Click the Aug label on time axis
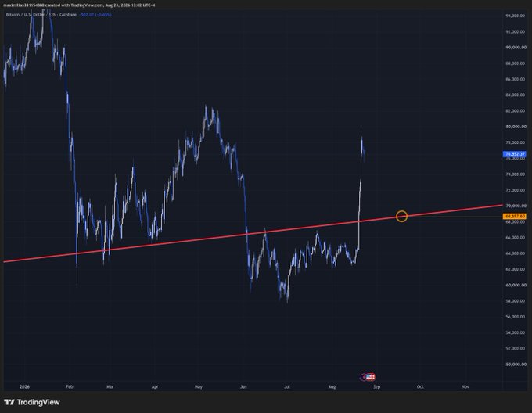This screenshot has height=413, width=532. coord(332,386)
